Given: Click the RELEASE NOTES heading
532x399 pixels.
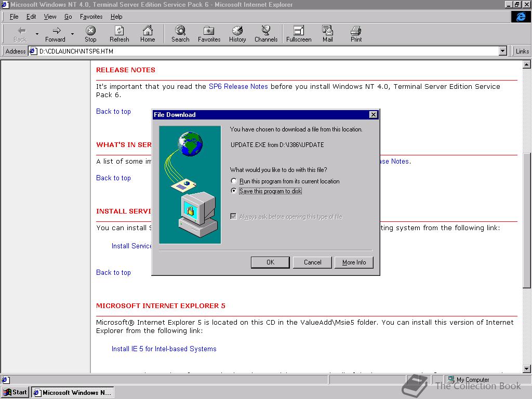Looking at the screenshot, I should click(x=126, y=70).
